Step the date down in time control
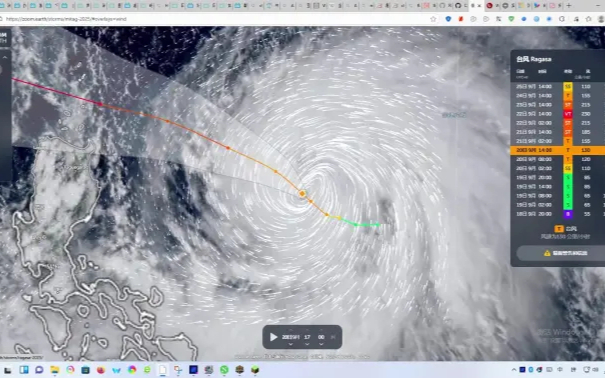The width and height of the screenshot is (605, 378). tap(290, 344)
